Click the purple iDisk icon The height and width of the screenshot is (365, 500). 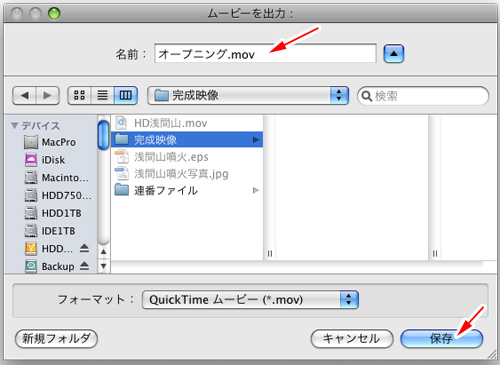coord(31,160)
